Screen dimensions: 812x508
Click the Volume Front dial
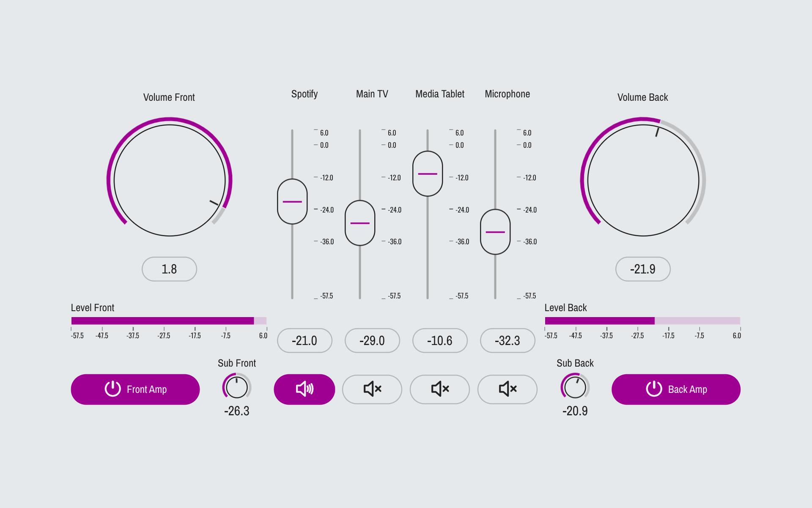pos(169,180)
